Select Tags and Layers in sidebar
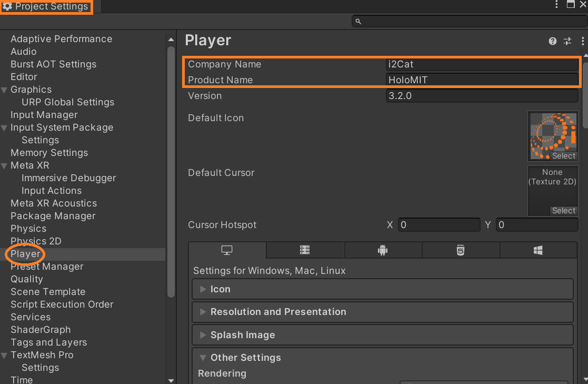Screen dimensions: 588x384 (48, 342)
